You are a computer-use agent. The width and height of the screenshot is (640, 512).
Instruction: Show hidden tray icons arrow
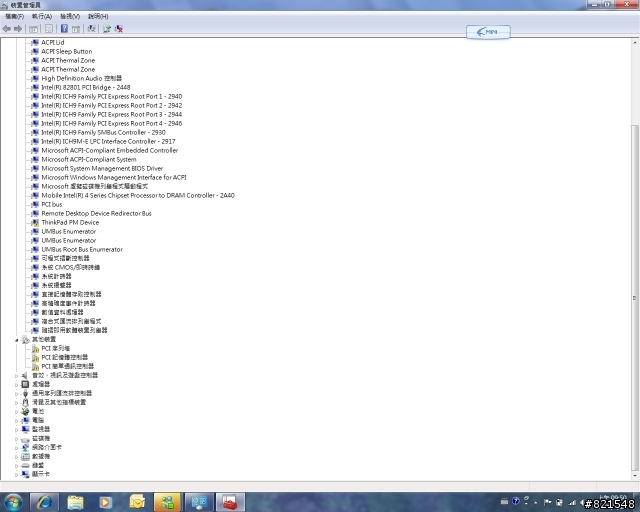[536, 503]
